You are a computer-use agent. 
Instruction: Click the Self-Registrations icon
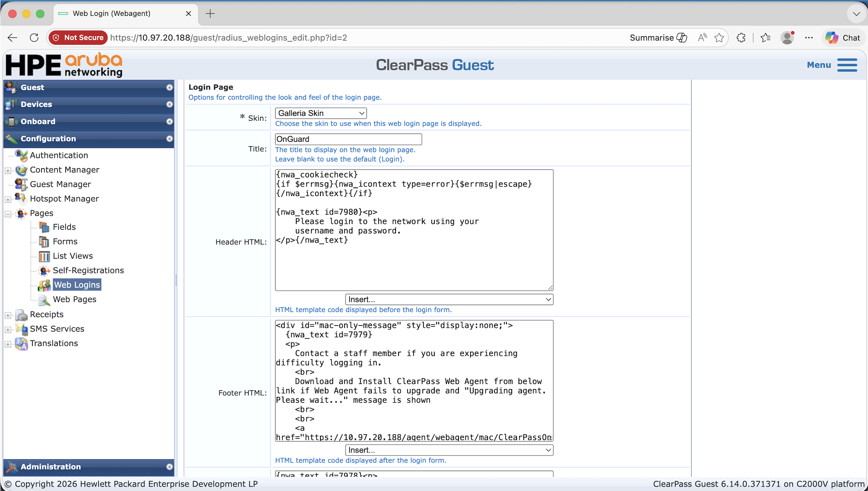click(44, 270)
